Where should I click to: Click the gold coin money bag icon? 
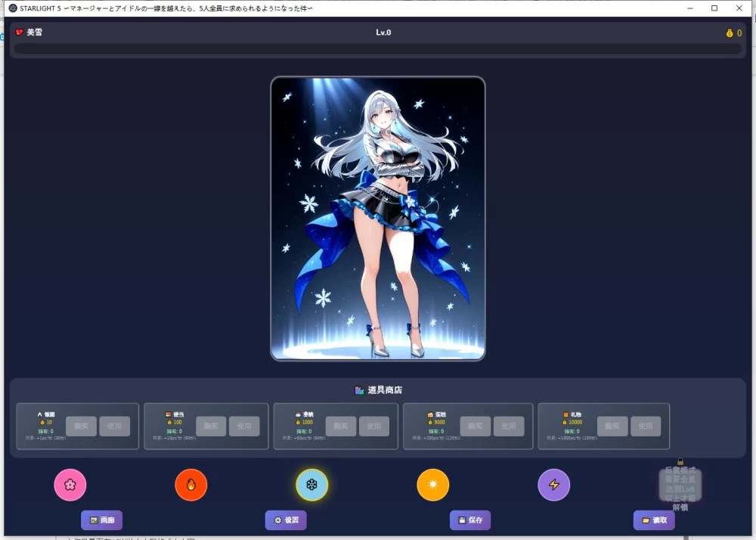(730, 33)
